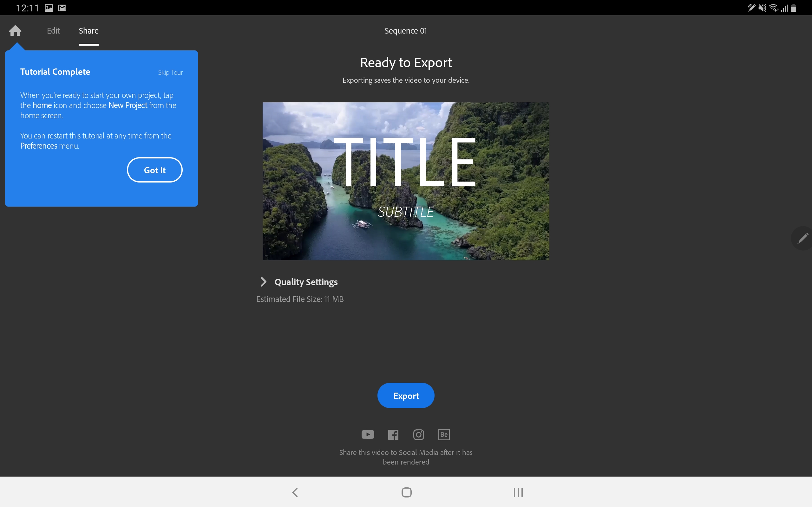Expand the Quality Settings chevron
The height and width of the screenshot is (507, 812).
[263, 282]
